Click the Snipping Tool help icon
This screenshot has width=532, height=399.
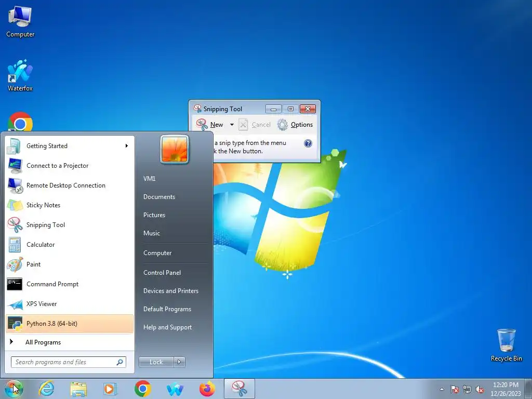(x=308, y=143)
